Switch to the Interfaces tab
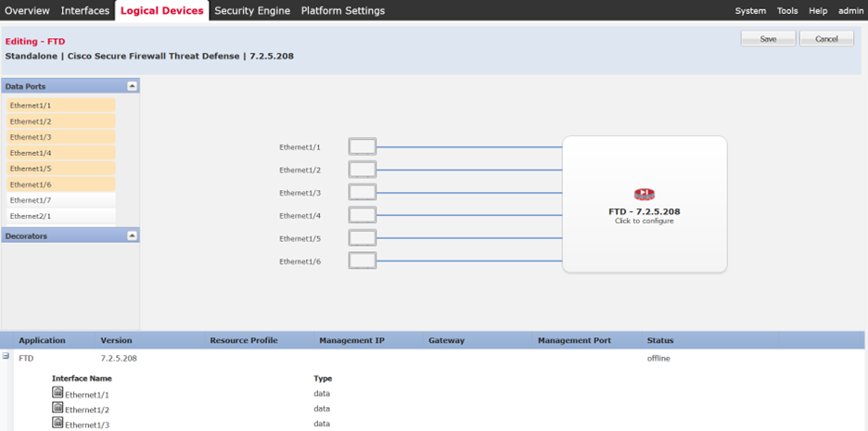Viewport: 868px width, 431px height. 85,10
